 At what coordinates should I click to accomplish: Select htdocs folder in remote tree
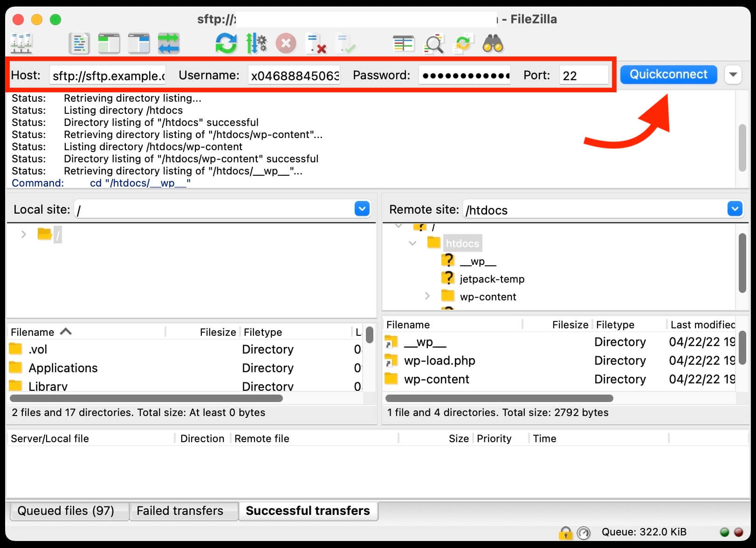[462, 243]
